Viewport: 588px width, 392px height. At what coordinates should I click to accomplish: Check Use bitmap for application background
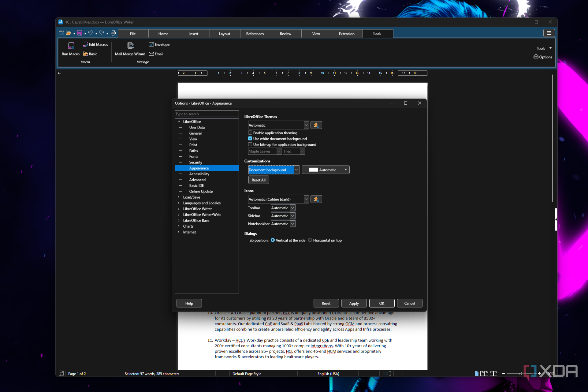250,144
